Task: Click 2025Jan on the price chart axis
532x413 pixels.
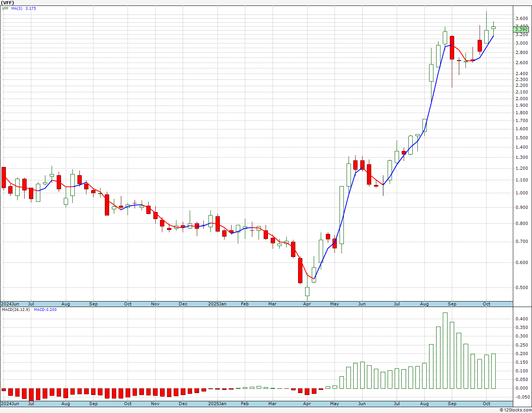Action: pos(217,304)
